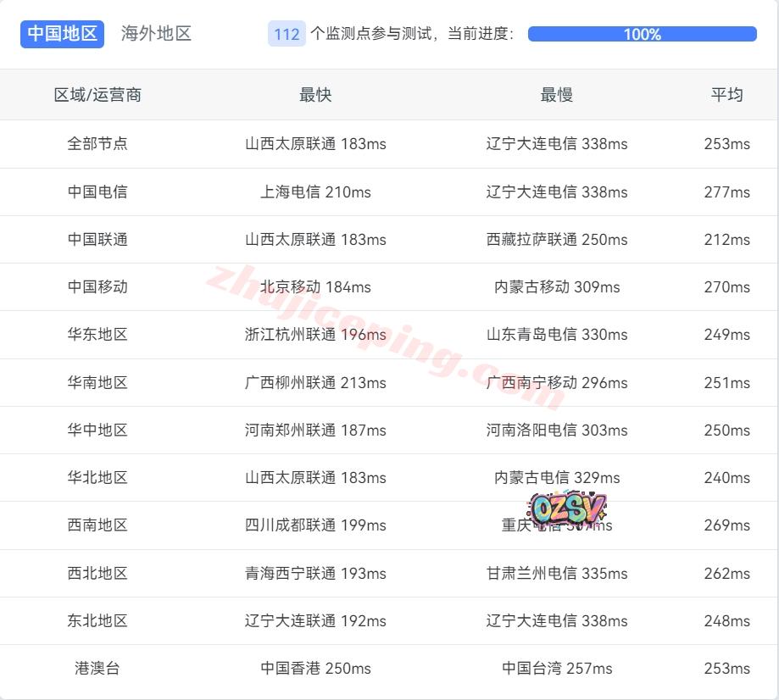
Task: Click the 中国台湾 257ms cell
Action: pyautogui.click(x=557, y=669)
